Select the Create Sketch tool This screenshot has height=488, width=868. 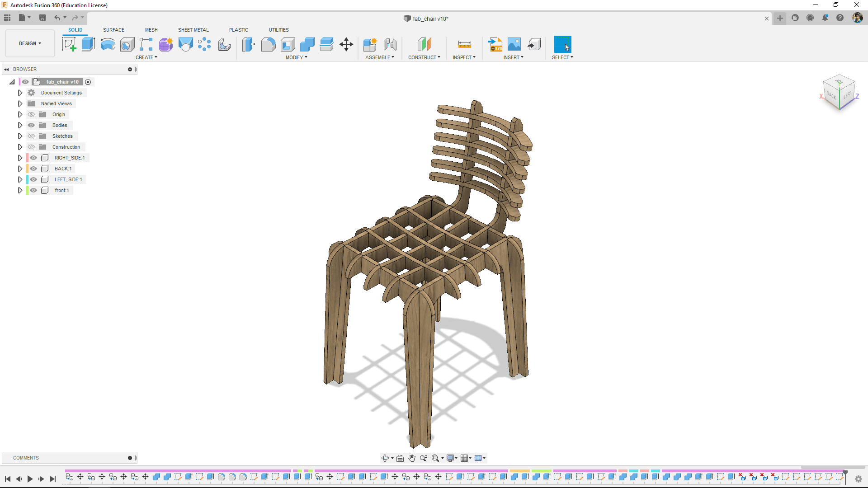coord(69,44)
